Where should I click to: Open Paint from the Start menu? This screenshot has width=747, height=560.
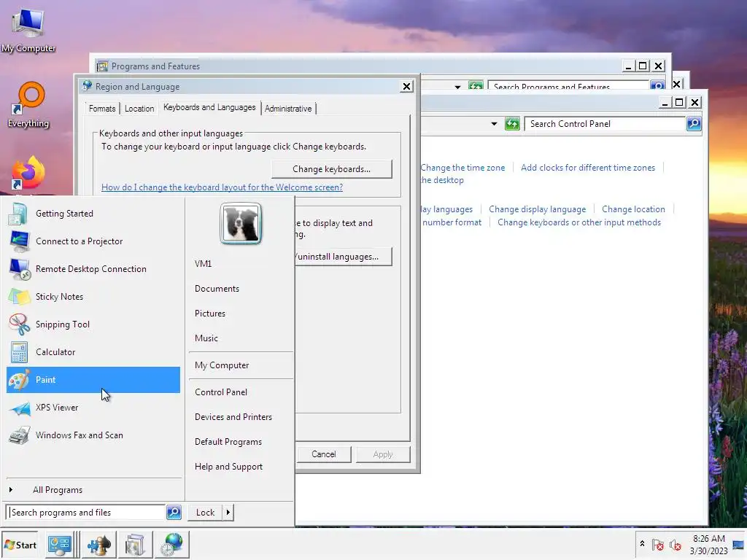coord(93,380)
